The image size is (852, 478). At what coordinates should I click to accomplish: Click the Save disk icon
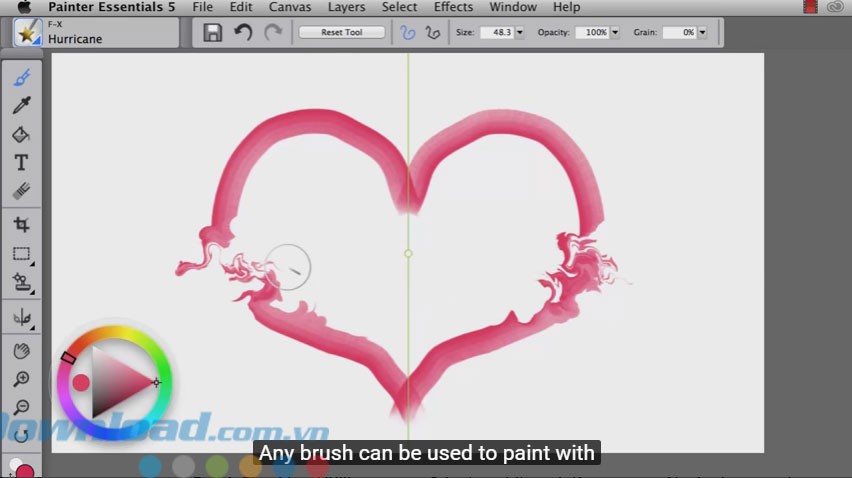pos(212,32)
